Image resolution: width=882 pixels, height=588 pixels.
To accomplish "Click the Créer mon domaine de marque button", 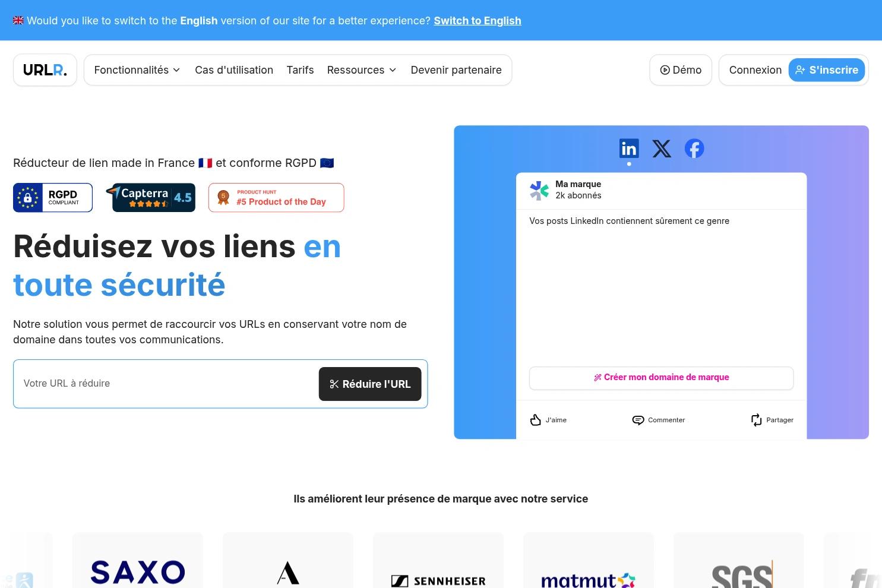I will [x=661, y=378].
